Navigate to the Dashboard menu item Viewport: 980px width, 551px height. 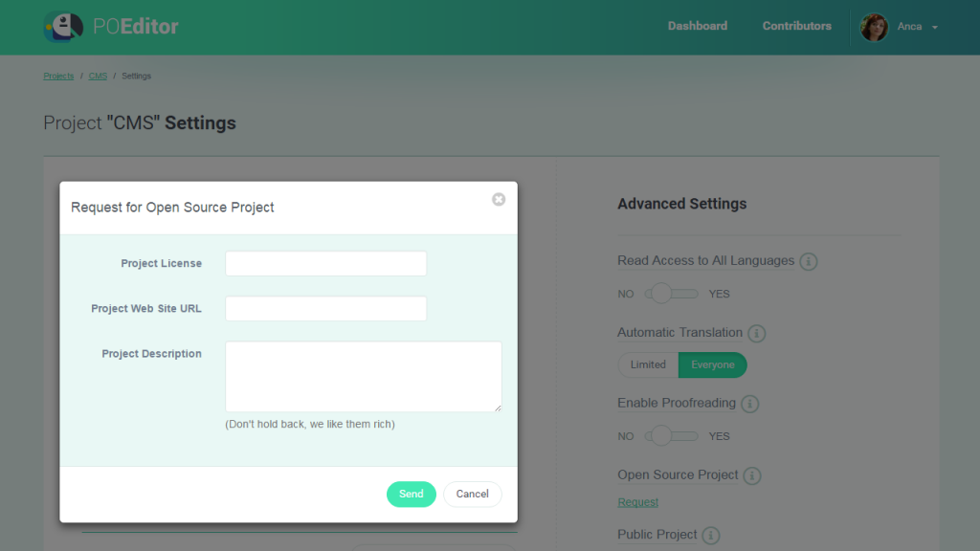tap(697, 26)
